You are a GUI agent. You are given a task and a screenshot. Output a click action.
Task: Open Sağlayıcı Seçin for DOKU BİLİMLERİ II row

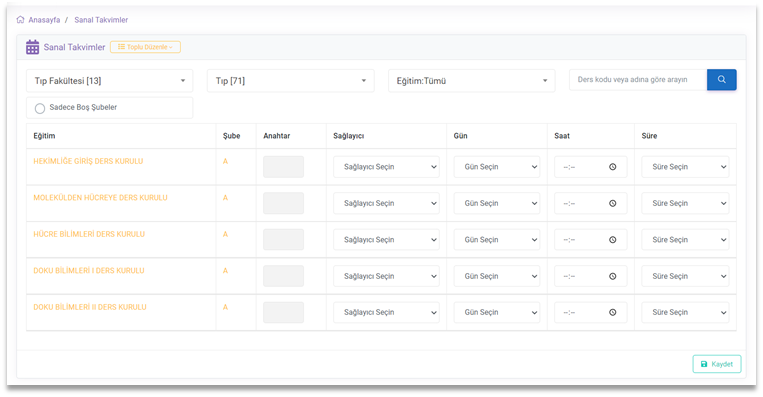coord(386,312)
